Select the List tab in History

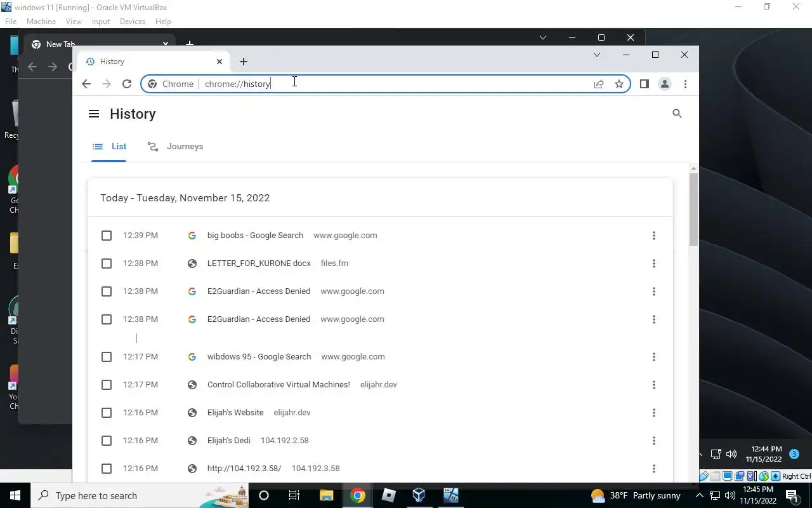(109, 147)
